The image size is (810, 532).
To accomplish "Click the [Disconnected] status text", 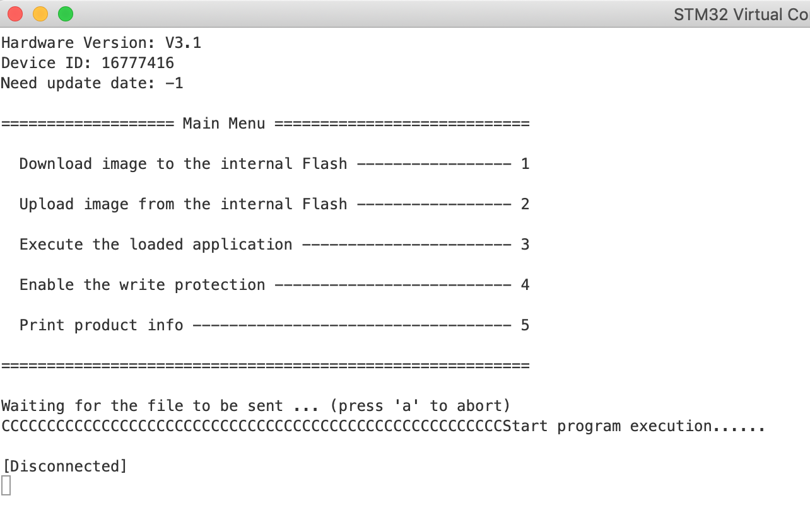I will point(64,466).
